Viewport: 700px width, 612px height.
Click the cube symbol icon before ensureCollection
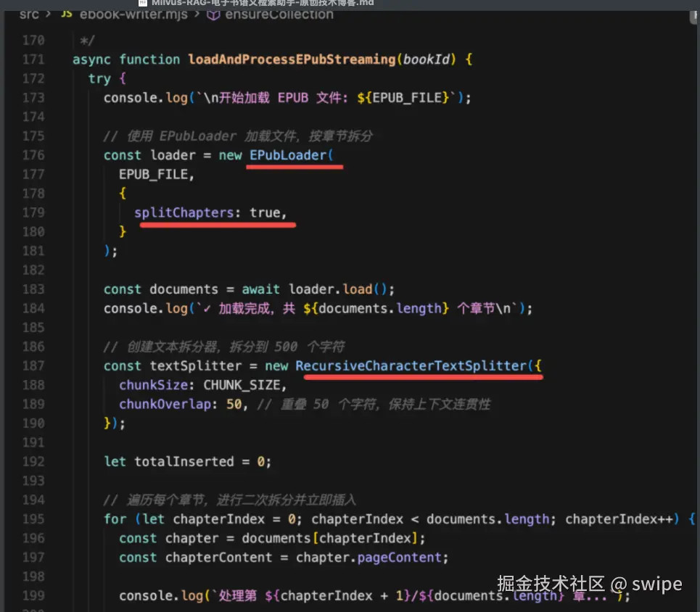point(213,15)
